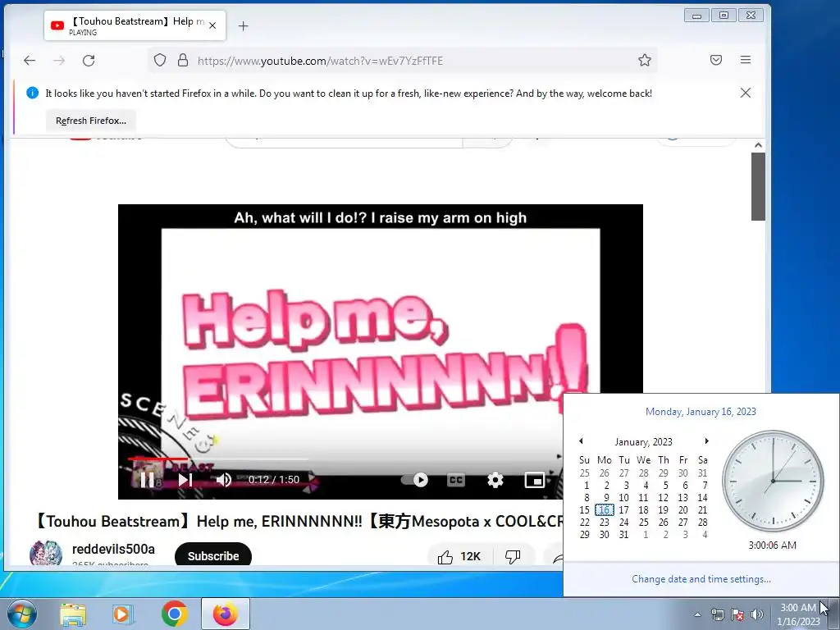Open Action Center flag tray icon
840x630 pixels.
[x=737, y=615]
